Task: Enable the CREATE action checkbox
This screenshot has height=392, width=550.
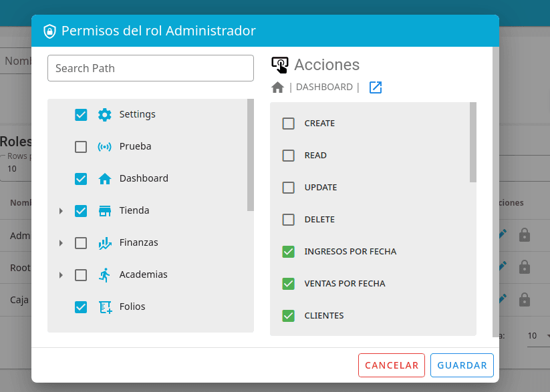Action: [288, 124]
